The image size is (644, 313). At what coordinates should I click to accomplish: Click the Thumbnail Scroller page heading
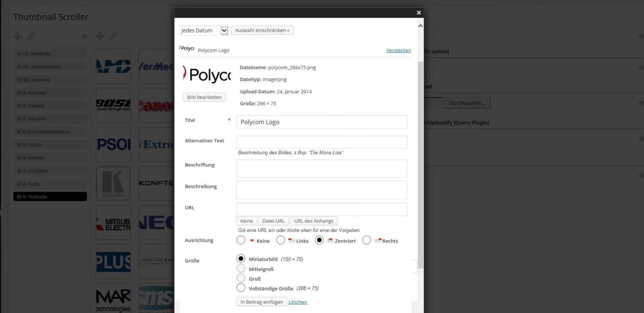pyautogui.click(x=51, y=17)
